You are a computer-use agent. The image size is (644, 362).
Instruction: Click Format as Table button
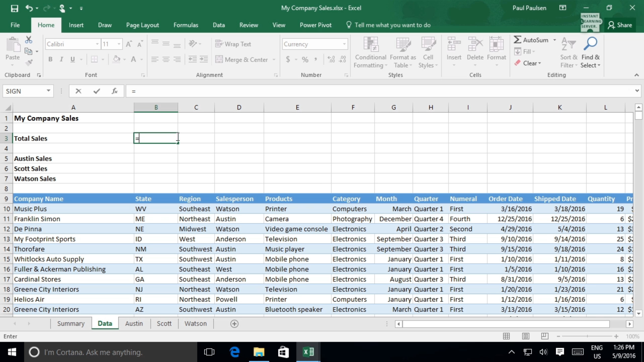(x=403, y=52)
